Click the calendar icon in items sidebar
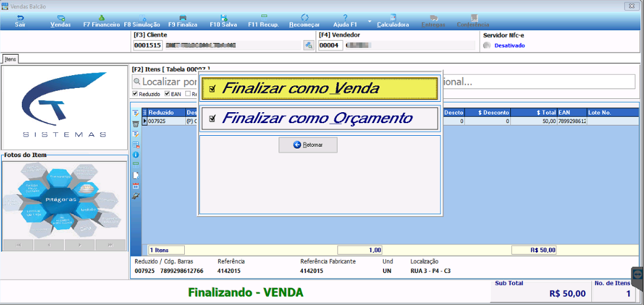 click(x=136, y=186)
